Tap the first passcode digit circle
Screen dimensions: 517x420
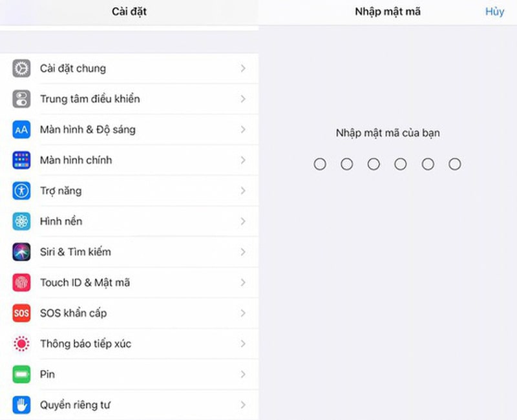coord(320,164)
